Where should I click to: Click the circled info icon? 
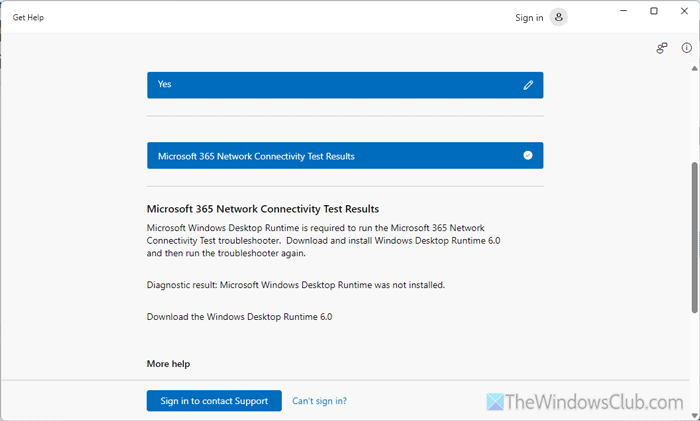pos(686,48)
